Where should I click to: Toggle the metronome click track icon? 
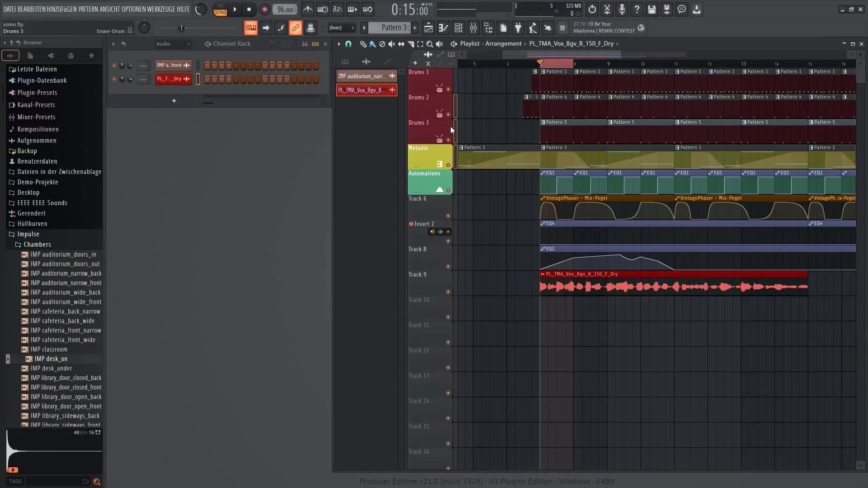(x=307, y=9)
